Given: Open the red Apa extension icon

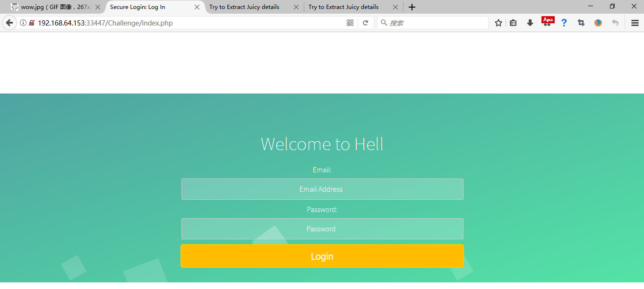Looking at the screenshot, I should point(548,21).
